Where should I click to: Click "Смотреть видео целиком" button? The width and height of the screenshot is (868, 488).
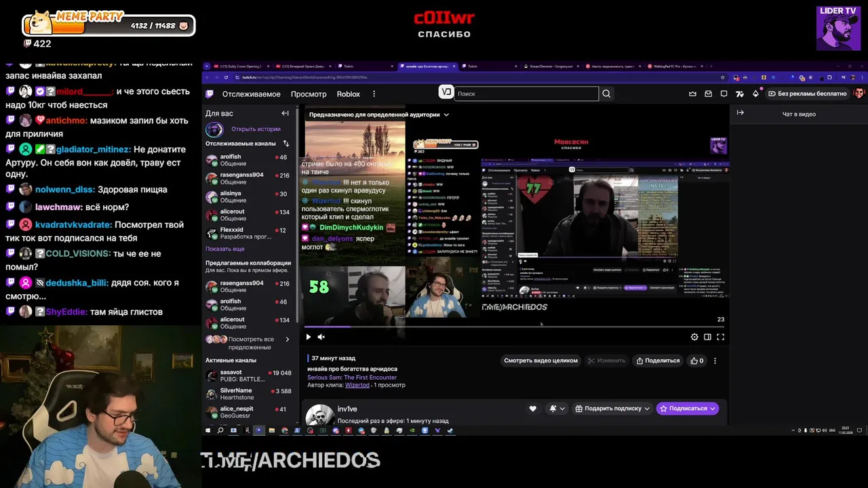540,361
